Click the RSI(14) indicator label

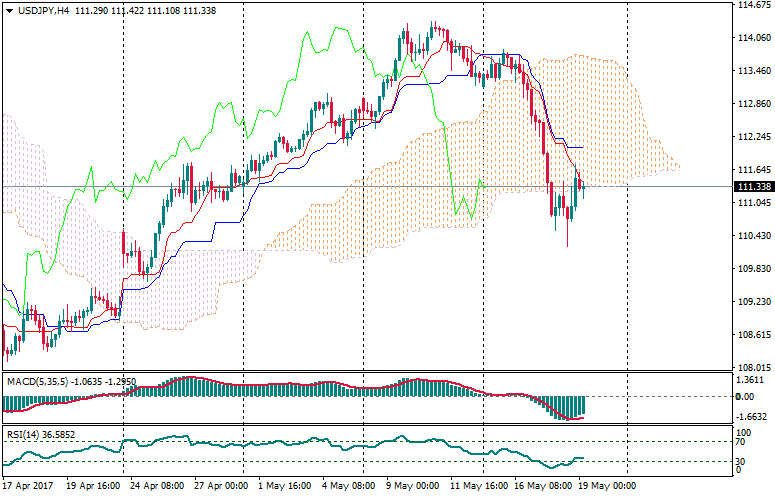pyautogui.click(x=23, y=435)
